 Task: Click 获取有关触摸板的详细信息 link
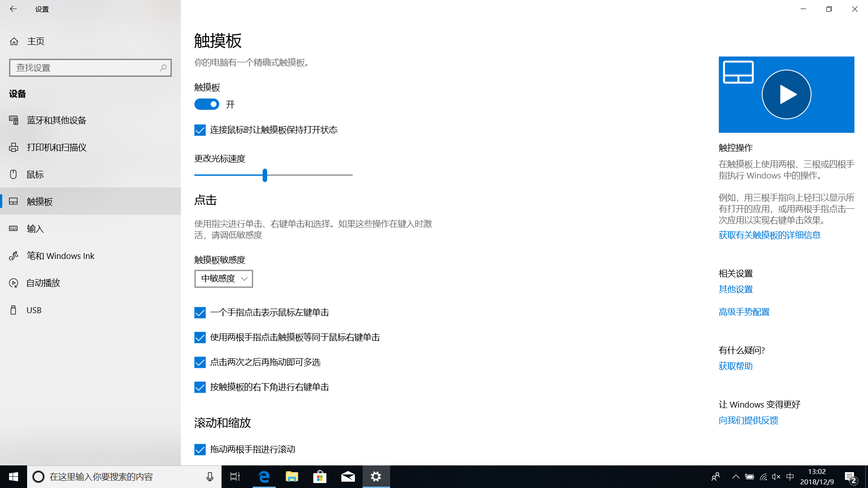(769, 235)
